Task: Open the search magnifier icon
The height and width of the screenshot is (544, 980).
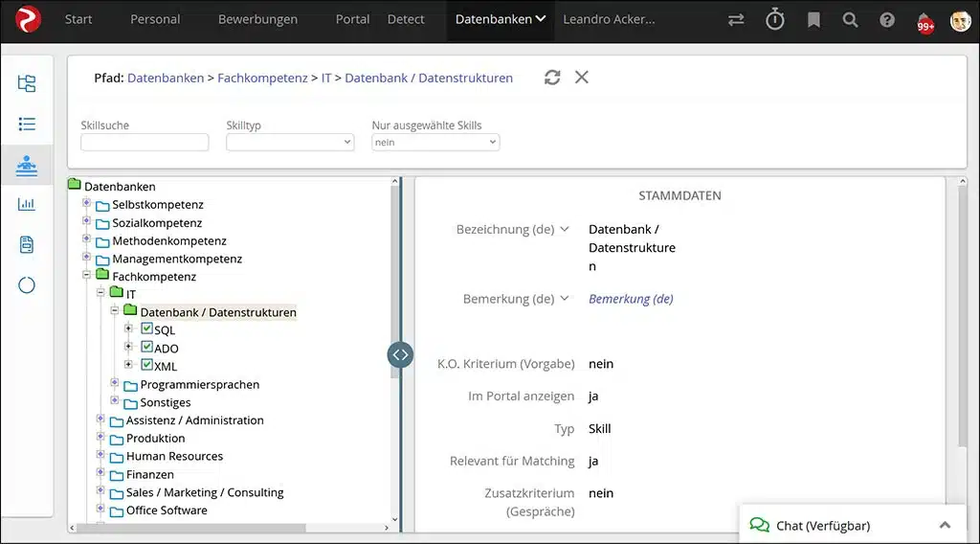Action: 850,20
